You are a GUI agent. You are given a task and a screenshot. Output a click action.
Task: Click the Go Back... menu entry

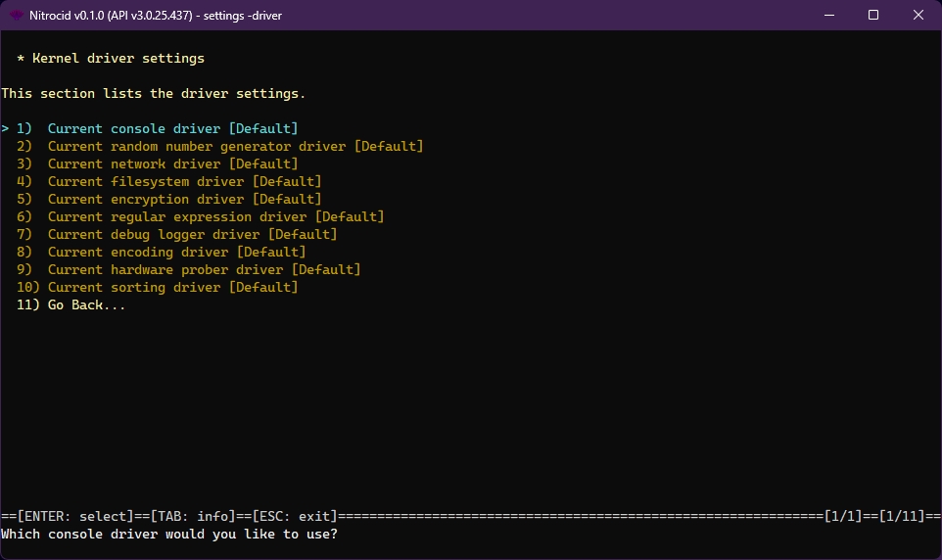[x=86, y=305]
